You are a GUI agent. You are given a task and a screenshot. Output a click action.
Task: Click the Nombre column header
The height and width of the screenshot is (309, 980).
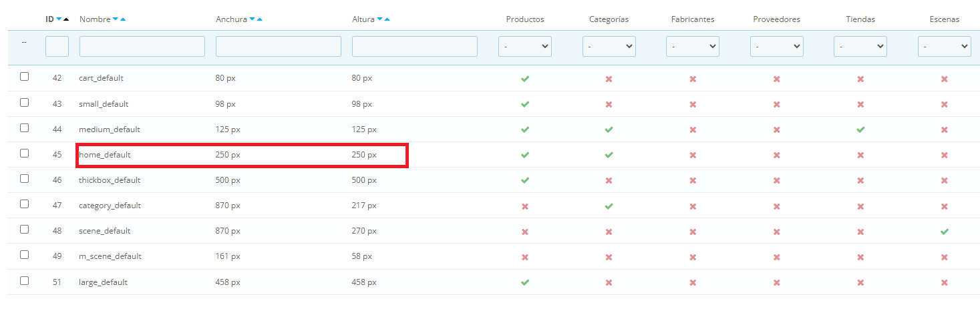pyautogui.click(x=94, y=19)
